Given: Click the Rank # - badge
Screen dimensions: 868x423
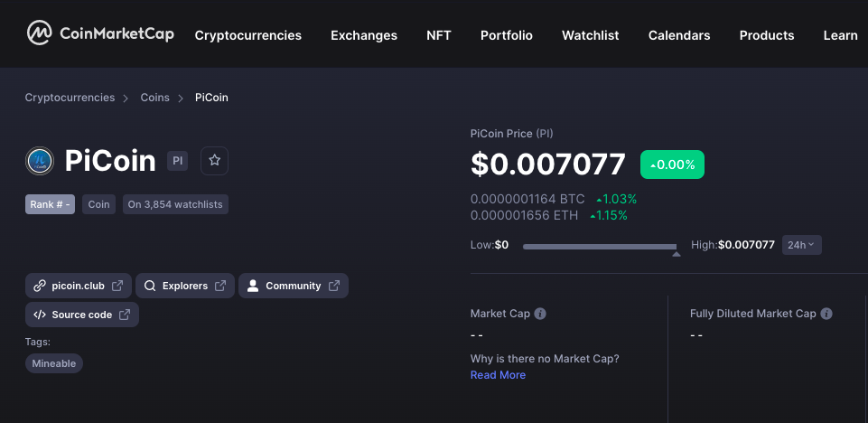Looking at the screenshot, I should (x=50, y=204).
